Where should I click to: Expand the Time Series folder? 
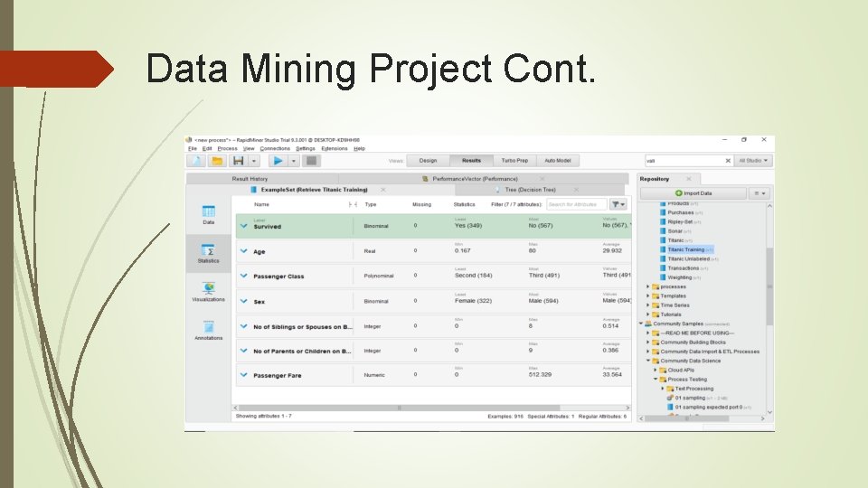coord(647,305)
